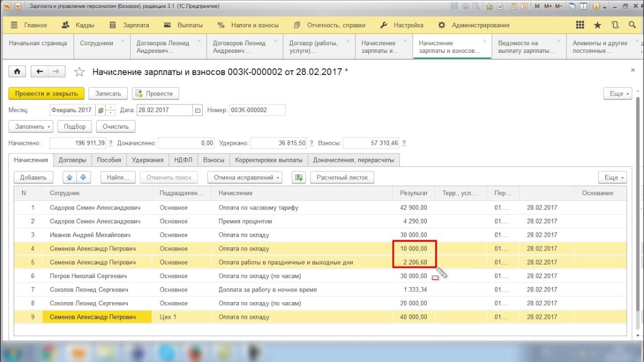Open the Еще menu beside Провести

[617, 94]
